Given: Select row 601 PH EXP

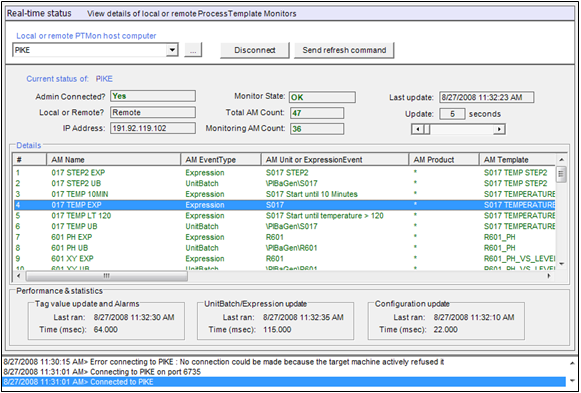Looking at the screenshot, I should click(285, 237).
